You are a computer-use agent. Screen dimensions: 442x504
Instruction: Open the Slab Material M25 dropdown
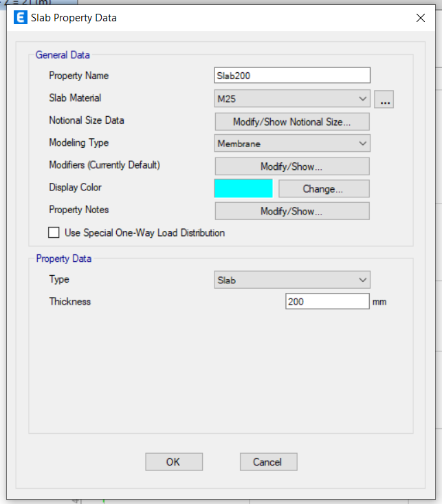pos(292,99)
